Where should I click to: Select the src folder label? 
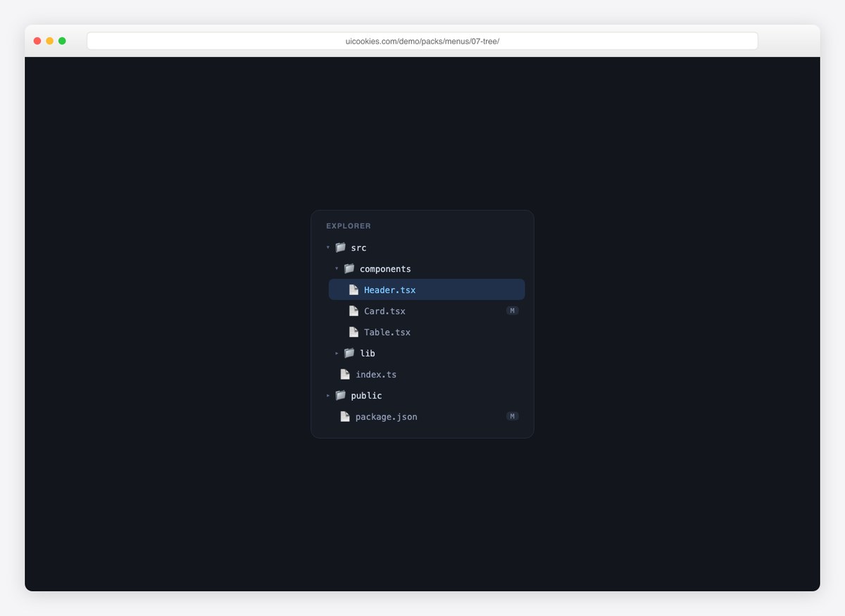pos(358,248)
